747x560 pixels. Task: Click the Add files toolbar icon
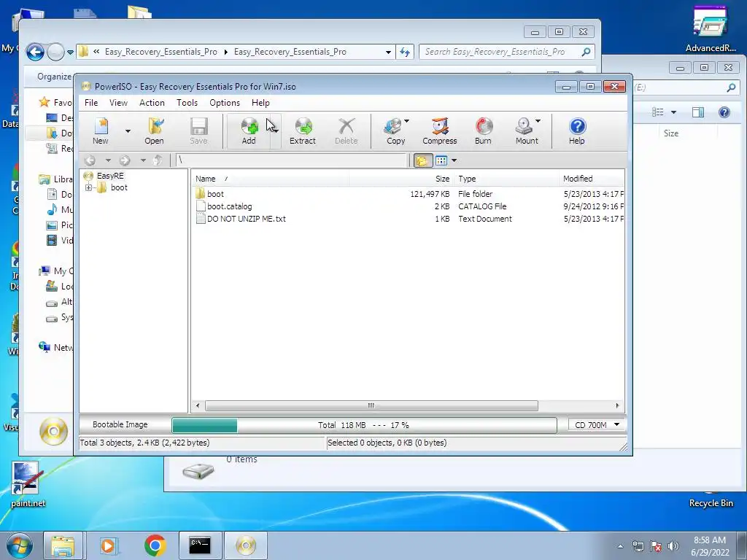pos(249,131)
